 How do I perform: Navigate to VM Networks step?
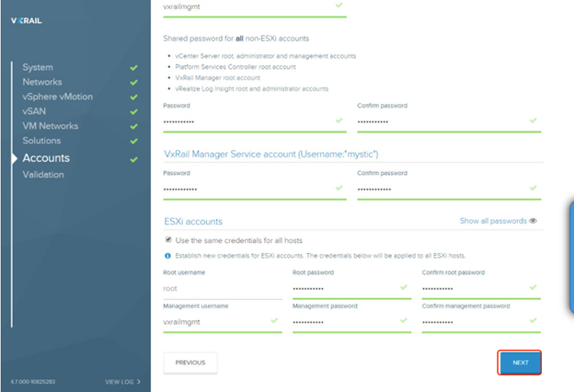point(51,126)
